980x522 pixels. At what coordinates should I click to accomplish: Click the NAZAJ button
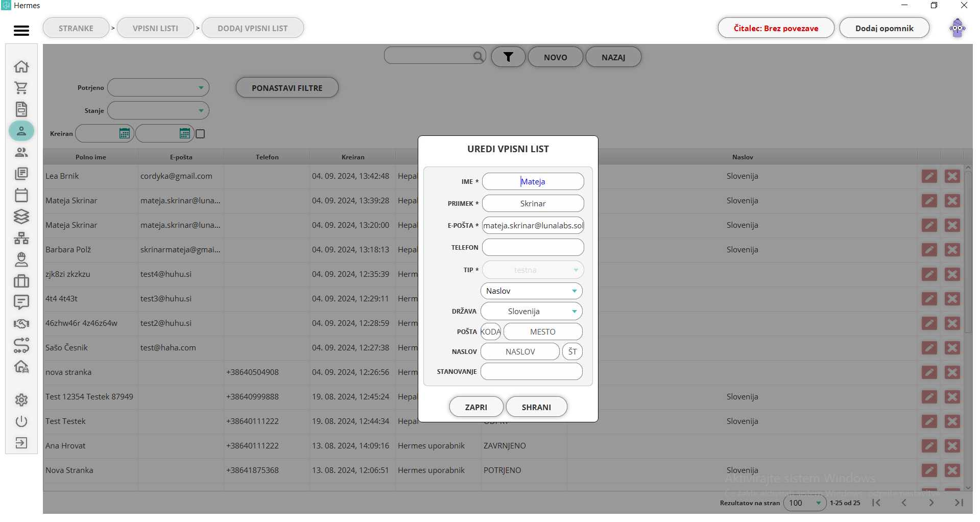(x=613, y=57)
